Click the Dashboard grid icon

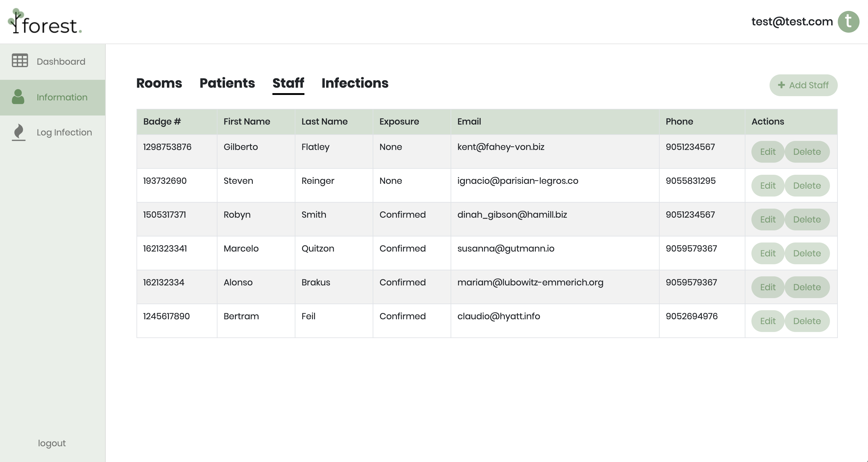[20, 61]
